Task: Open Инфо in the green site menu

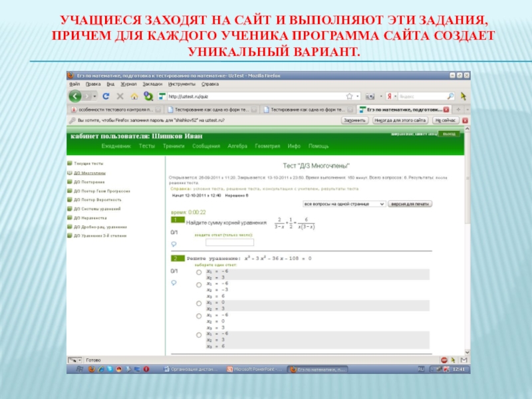Action: [x=294, y=146]
